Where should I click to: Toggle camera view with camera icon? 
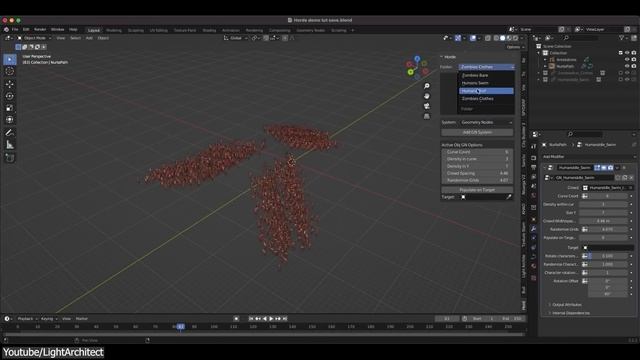427,106
